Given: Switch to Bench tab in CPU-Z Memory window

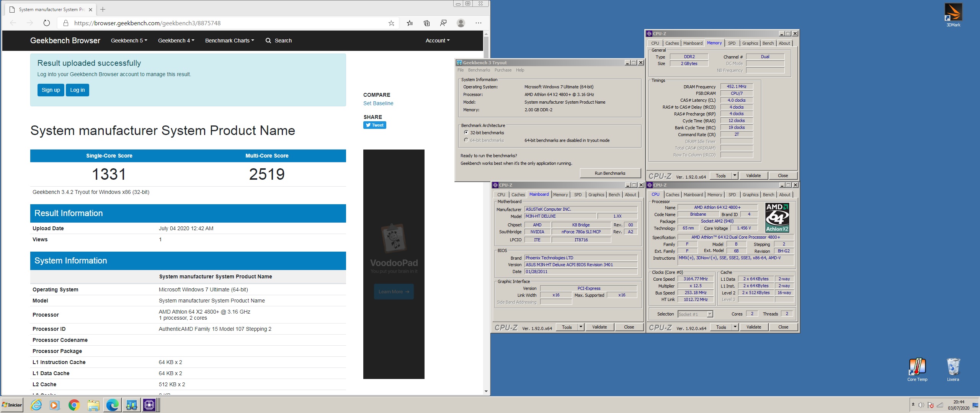Looking at the screenshot, I should coord(768,43).
